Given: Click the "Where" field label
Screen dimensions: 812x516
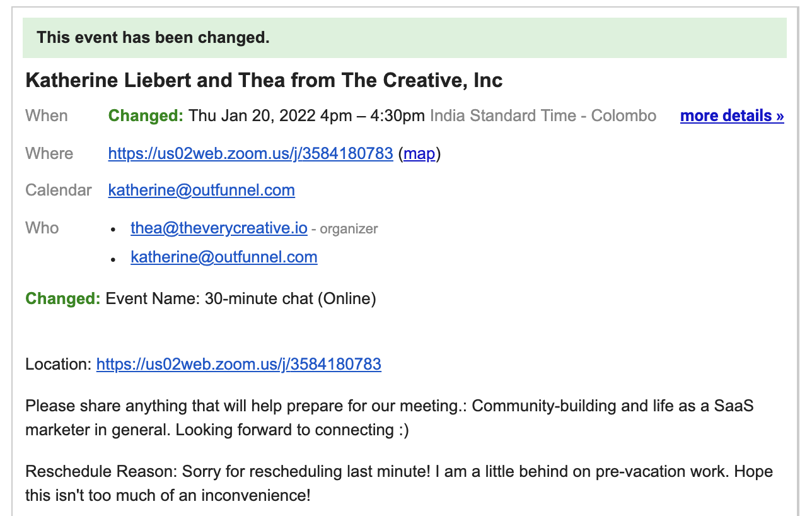Looking at the screenshot, I should (x=49, y=153).
